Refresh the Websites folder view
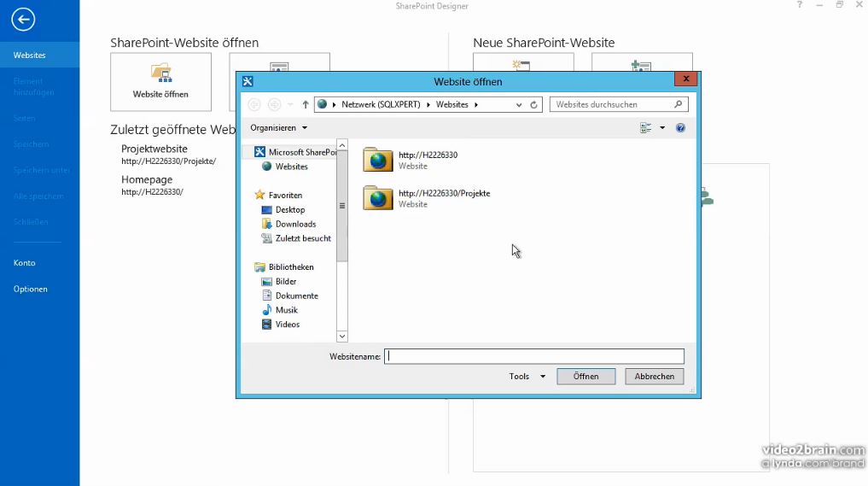 pos(533,104)
